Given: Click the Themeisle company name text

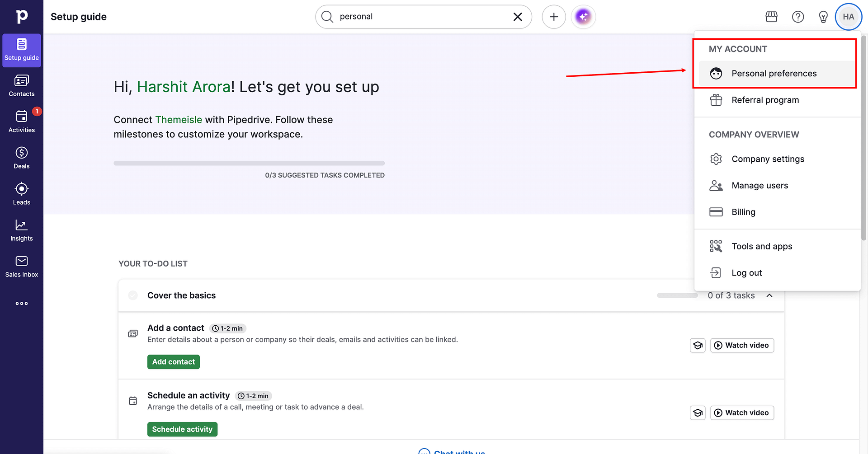Looking at the screenshot, I should tap(179, 120).
